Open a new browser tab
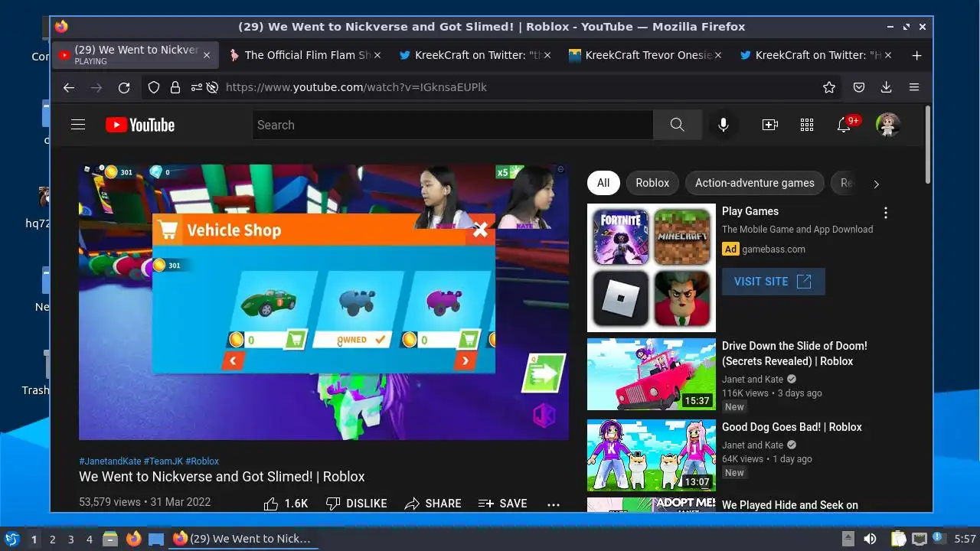 coord(916,55)
